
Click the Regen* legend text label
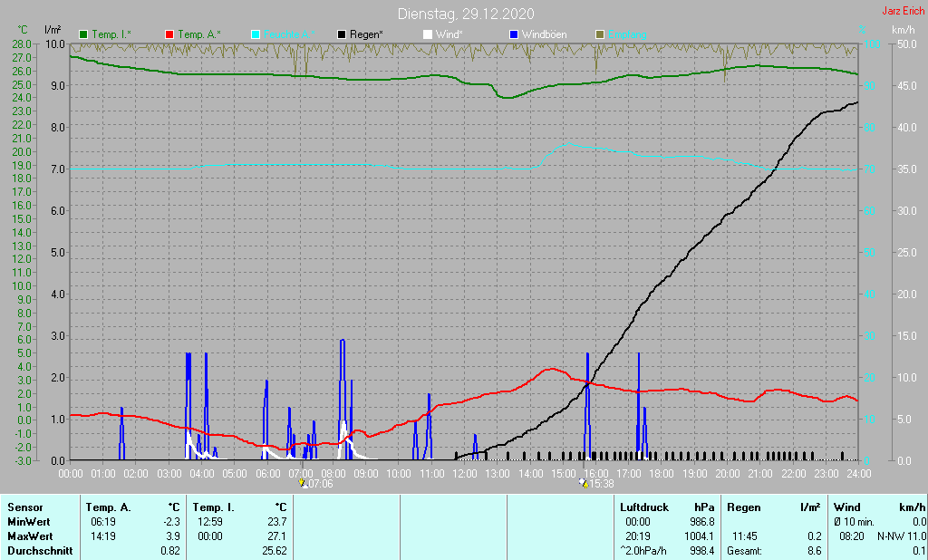[366, 35]
